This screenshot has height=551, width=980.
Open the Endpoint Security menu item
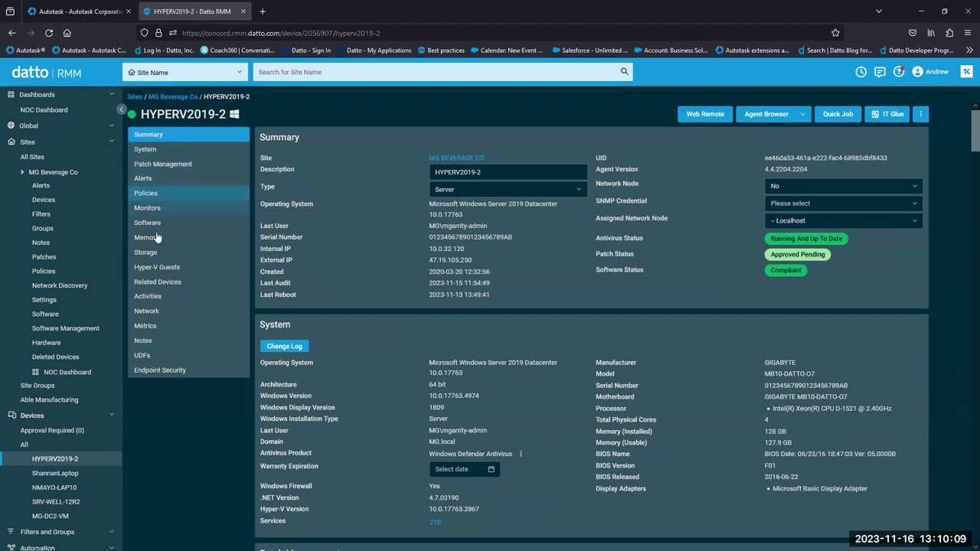point(188,370)
